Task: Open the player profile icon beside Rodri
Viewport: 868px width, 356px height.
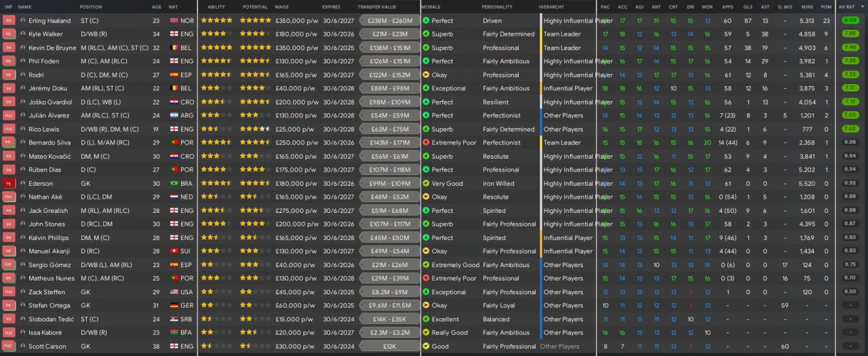Action: [23, 75]
